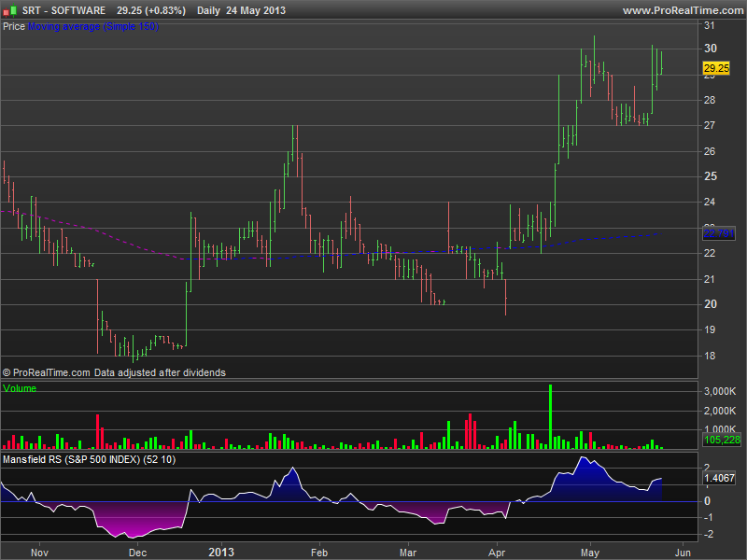The width and height of the screenshot is (747, 560).
Task: Click the candlestick chart icon beside SRT
Action: point(9,10)
